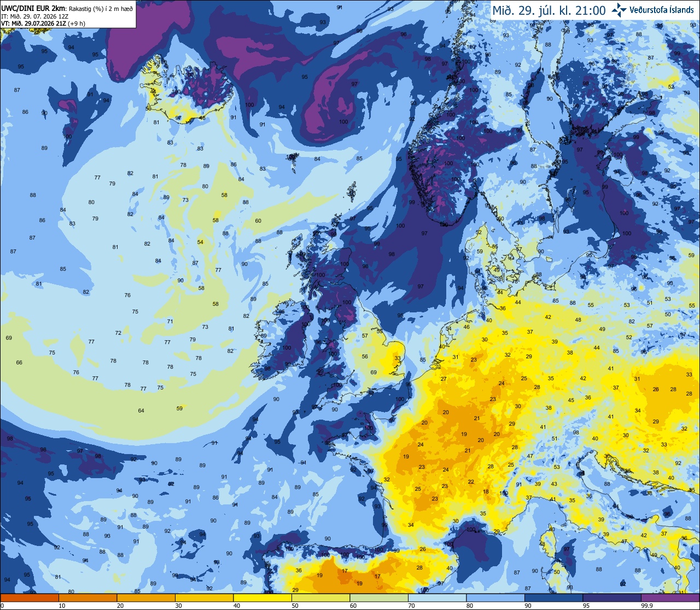
Task: Pick the dark orange legend swatch below 10
Action: point(29,597)
